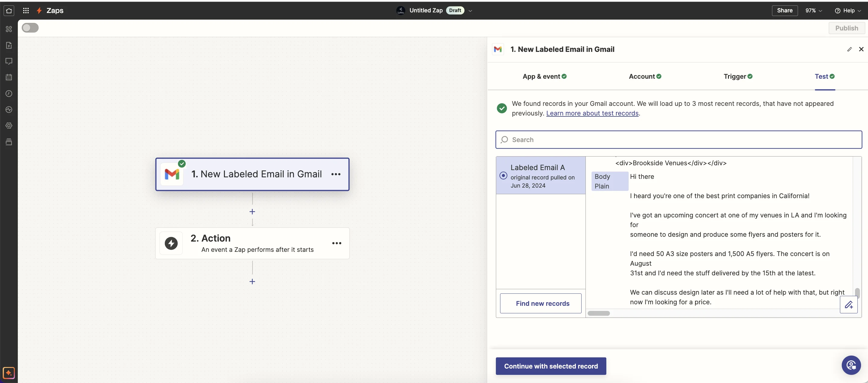Image resolution: width=868 pixels, height=383 pixels.
Task: Open the apps grid menu icon
Action: 26,11
